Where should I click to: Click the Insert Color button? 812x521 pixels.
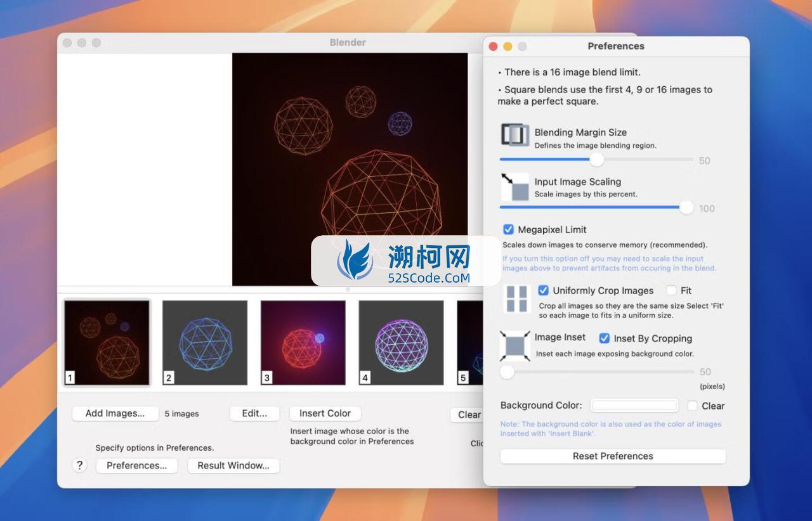coord(325,413)
